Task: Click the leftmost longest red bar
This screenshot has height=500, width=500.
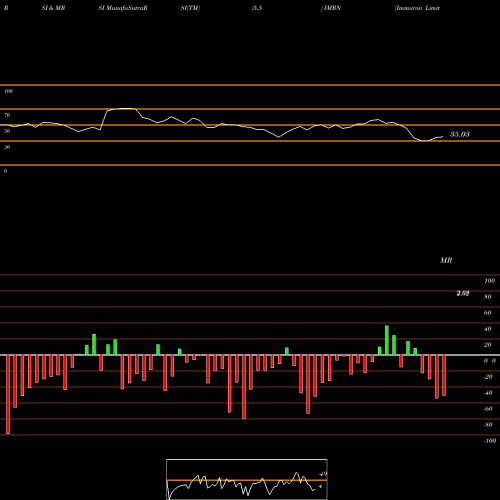Action: [8, 394]
